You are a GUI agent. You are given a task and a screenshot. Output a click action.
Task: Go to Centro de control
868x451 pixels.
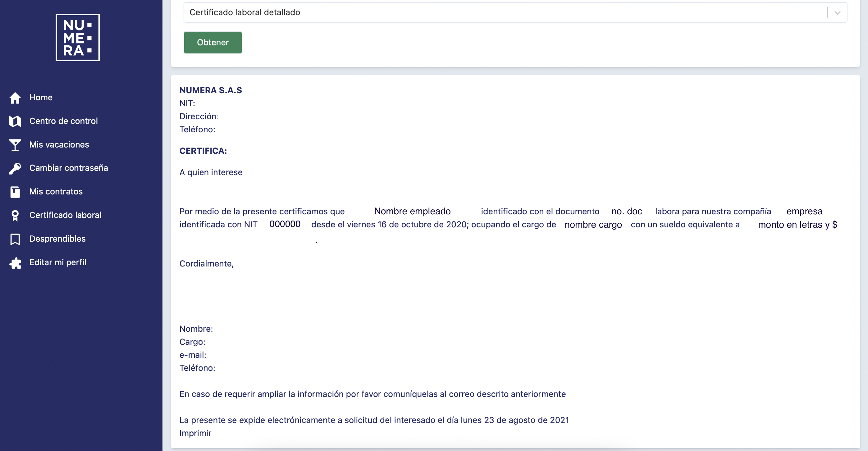pos(63,121)
